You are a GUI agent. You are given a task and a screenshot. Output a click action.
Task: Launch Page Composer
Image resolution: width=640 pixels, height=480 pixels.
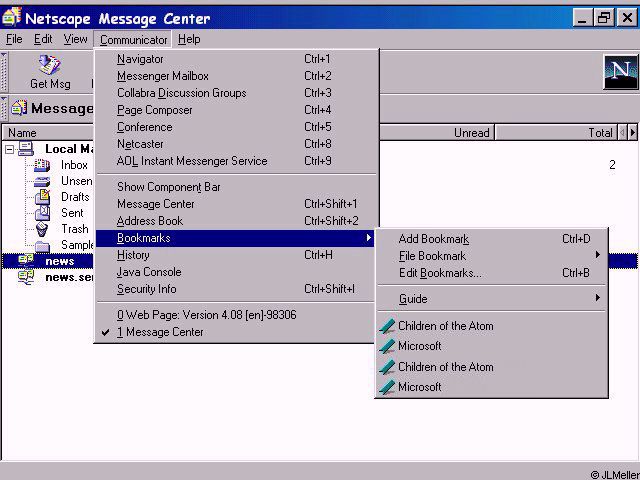[236, 110]
